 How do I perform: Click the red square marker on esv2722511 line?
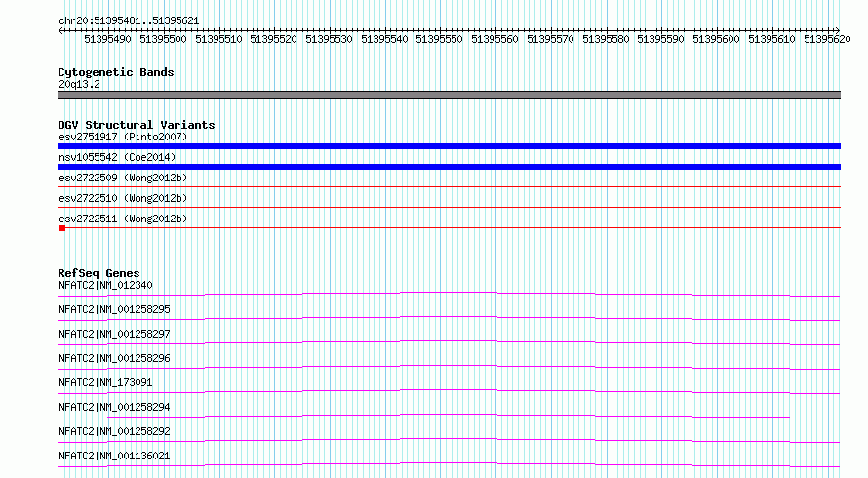coord(62,228)
